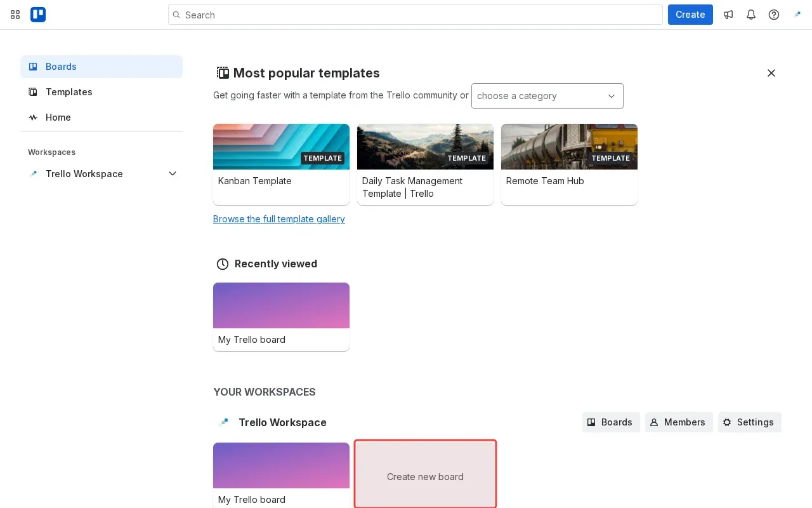Open the Home section from the sidebar
Screen dimensions: 812x508
pyautogui.click(x=33, y=117)
